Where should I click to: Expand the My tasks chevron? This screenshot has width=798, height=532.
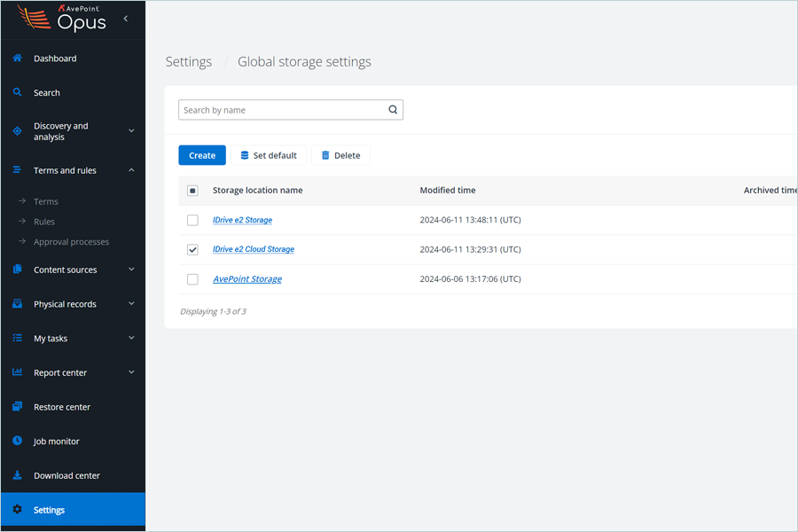point(131,338)
